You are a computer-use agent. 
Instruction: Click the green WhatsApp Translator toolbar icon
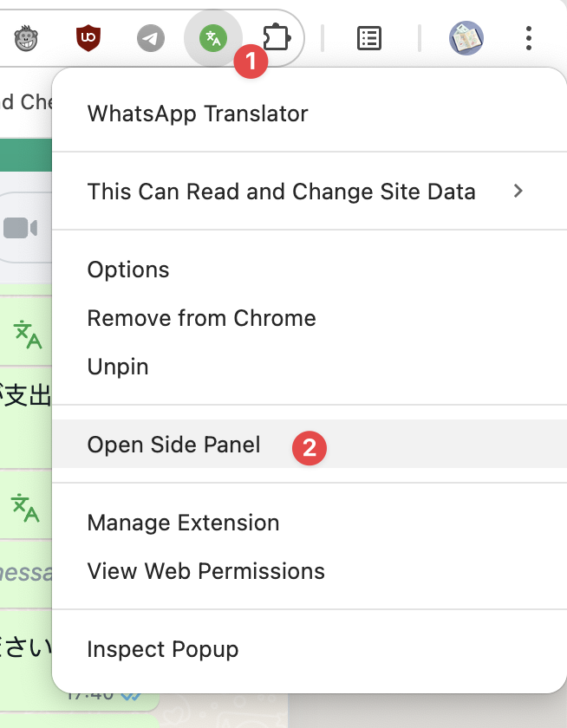213,38
